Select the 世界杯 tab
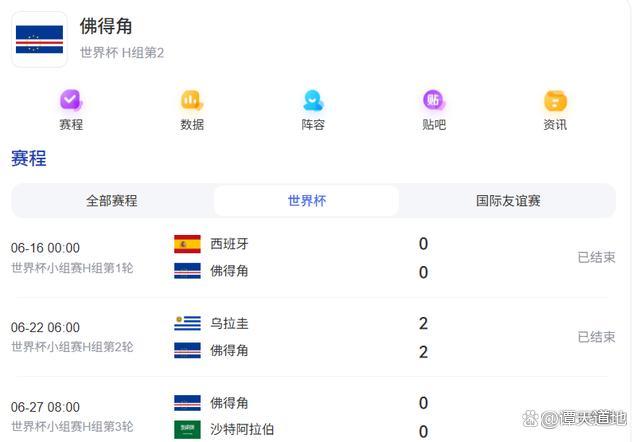 point(307,201)
